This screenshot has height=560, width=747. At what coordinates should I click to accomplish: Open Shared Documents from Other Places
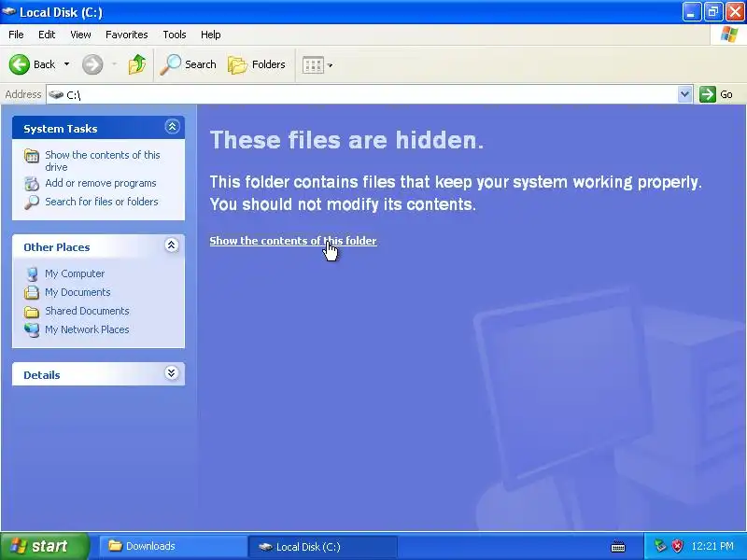(87, 311)
